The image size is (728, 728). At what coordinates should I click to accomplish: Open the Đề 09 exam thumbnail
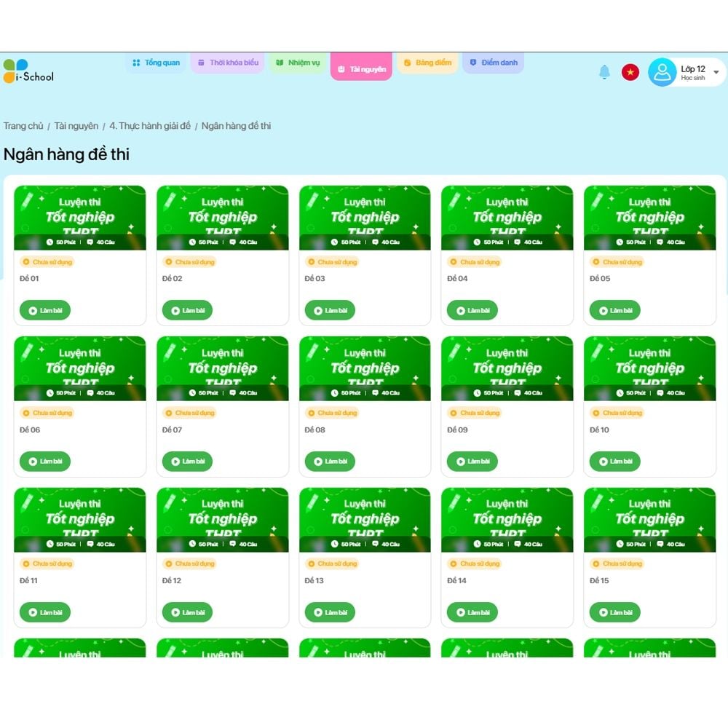click(507, 368)
